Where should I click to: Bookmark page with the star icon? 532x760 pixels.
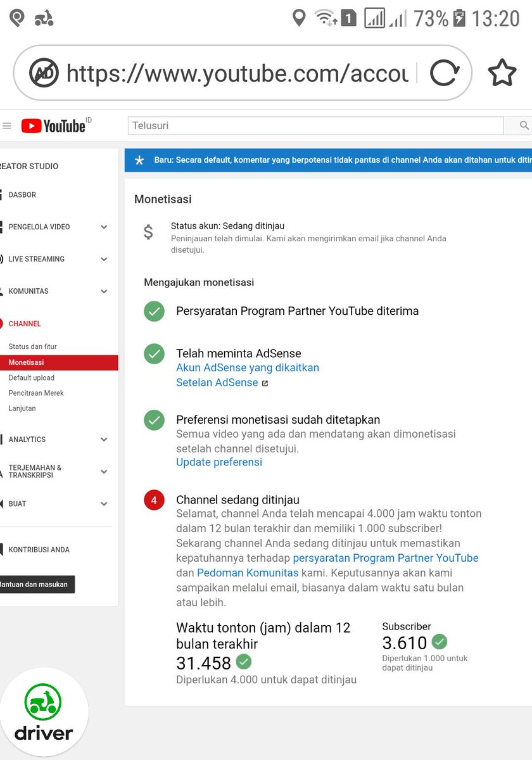point(502,73)
